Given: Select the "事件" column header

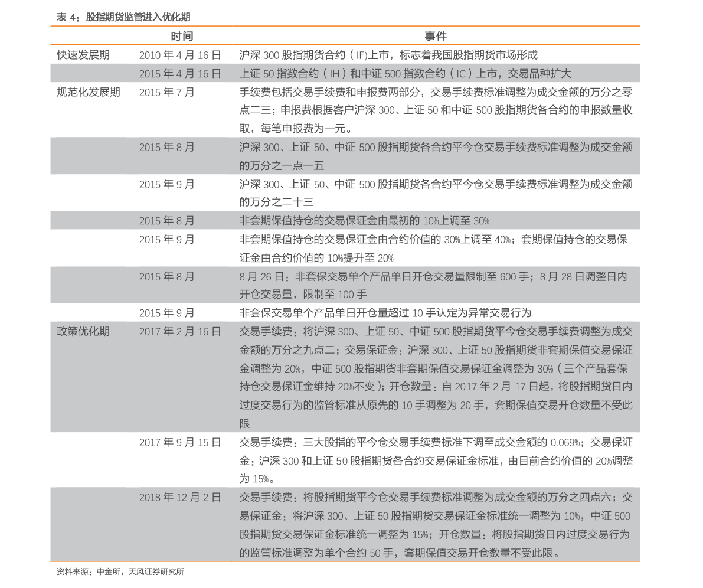Looking at the screenshot, I should 436,36.
